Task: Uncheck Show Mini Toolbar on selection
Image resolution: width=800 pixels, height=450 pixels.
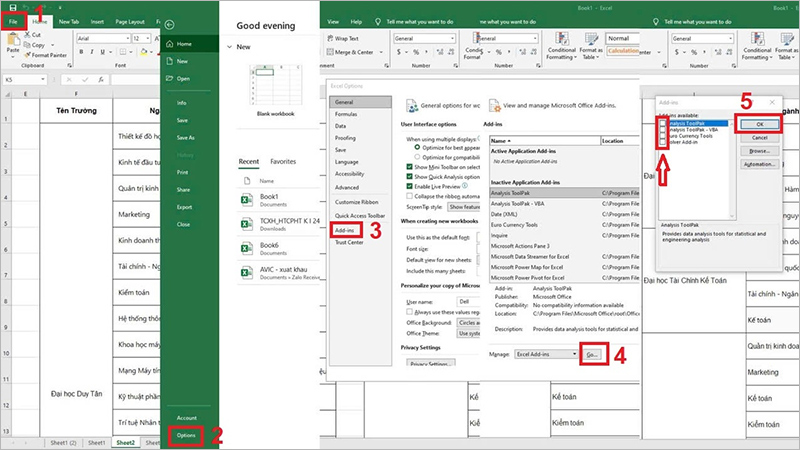Action: click(x=409, y=167)
